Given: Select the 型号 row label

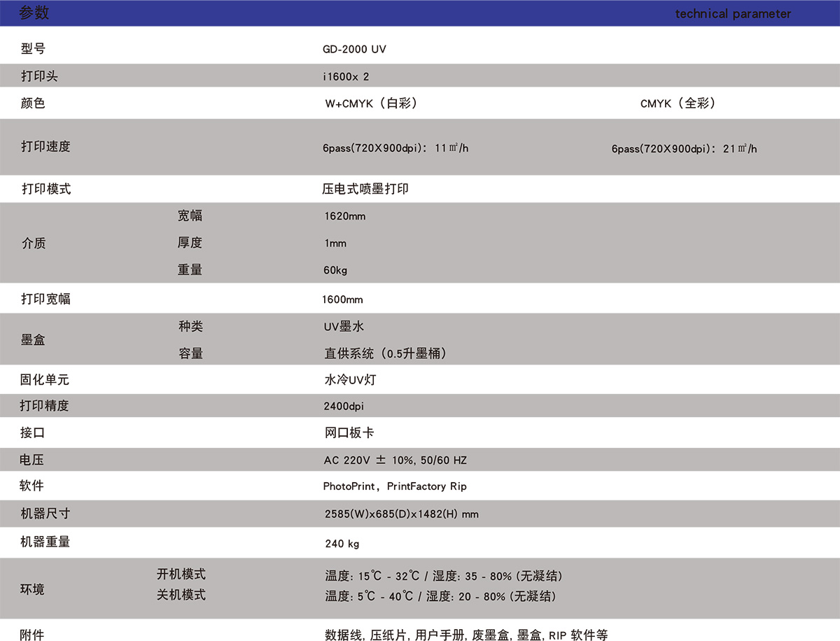Looking at the screenshot, I should (x=33, y=48).
